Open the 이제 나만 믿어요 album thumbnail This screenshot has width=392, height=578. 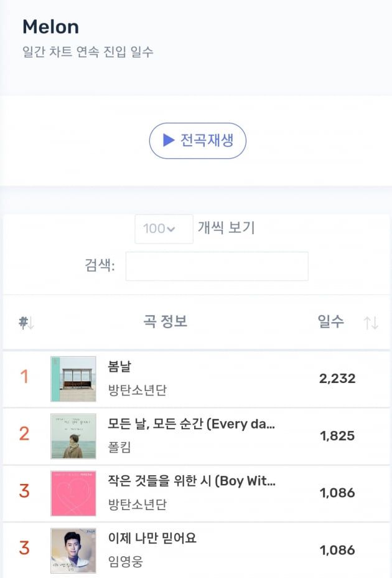tap(73, 551)
